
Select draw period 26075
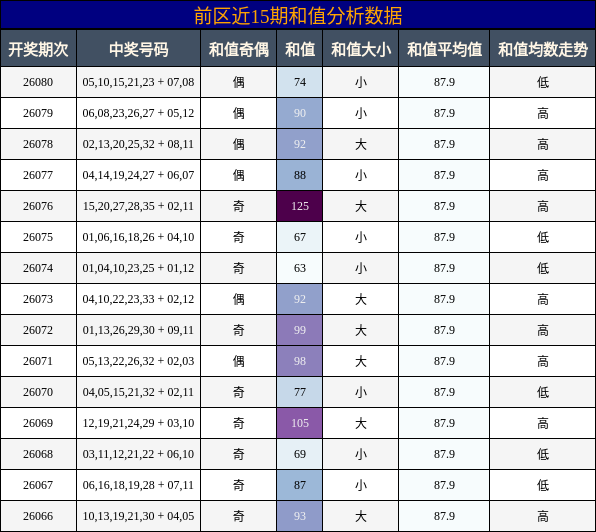pyautogui.click(x=38, y=237)
